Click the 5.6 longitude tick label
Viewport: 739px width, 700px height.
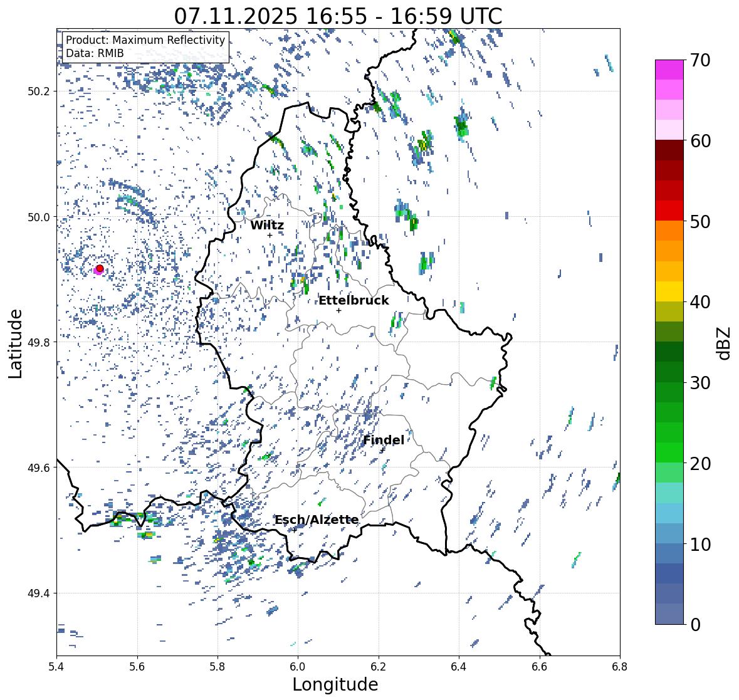click(x=137, y=667)
